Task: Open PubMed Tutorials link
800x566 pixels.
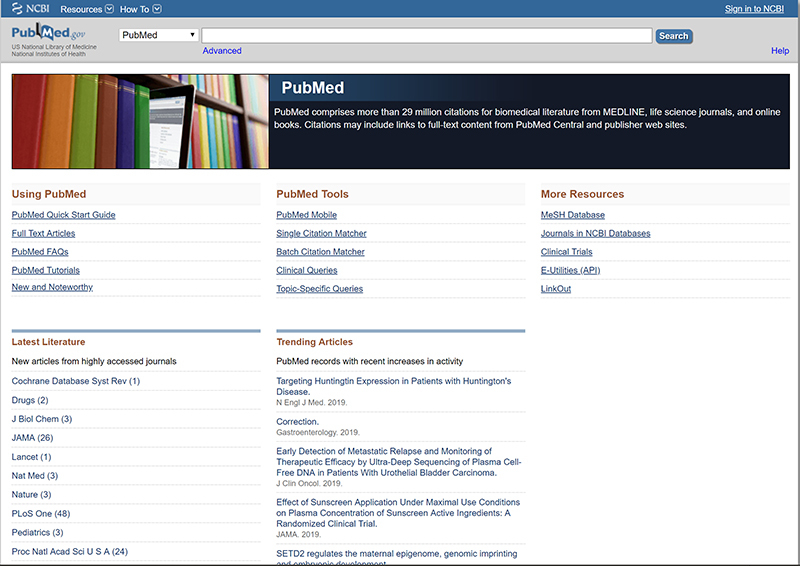Action: 45,270
